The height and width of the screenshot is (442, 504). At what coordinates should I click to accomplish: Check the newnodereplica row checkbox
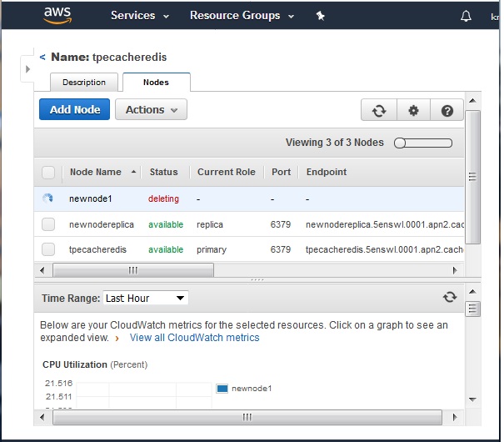pyautogui.click(x=48, y=224)
